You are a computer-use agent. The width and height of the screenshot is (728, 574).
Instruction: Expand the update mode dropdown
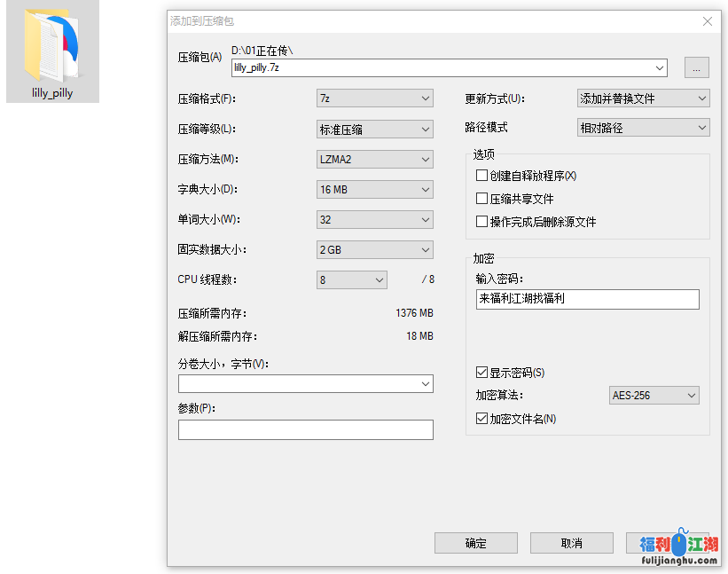643,98
